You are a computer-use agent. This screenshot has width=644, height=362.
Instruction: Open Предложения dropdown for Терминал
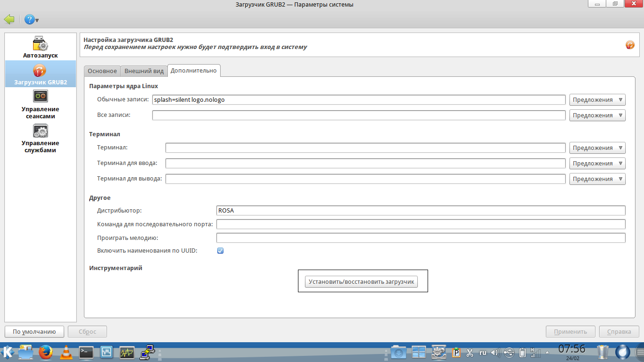(x=597, y=148)
